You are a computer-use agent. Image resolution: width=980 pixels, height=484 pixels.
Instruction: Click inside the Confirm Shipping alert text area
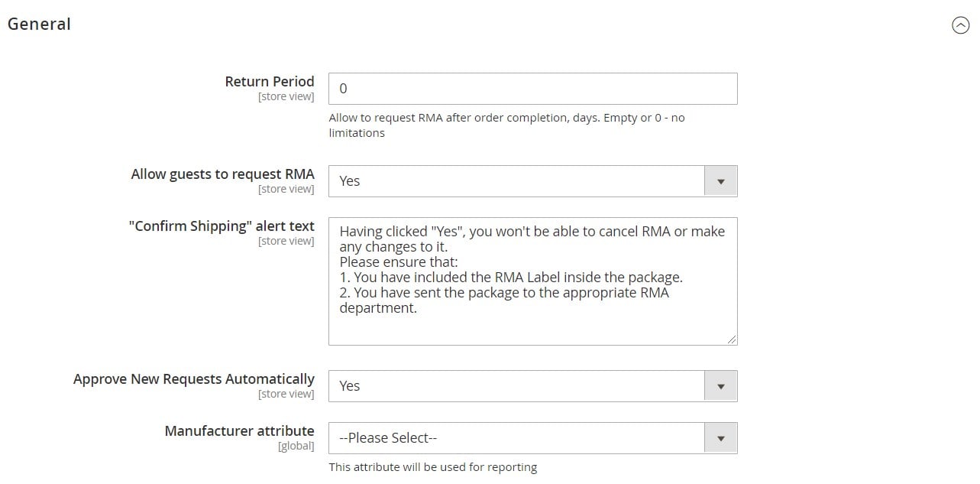coord(532,281)
